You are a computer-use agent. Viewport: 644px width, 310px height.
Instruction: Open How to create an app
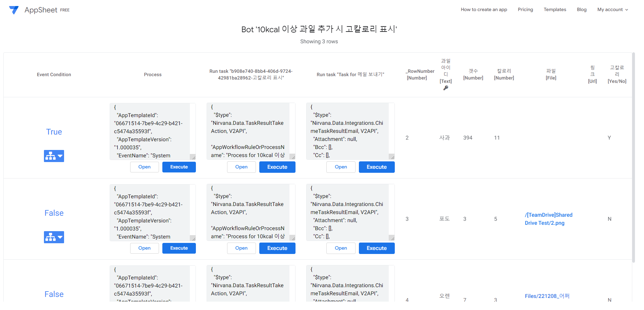tap(484, 9)
